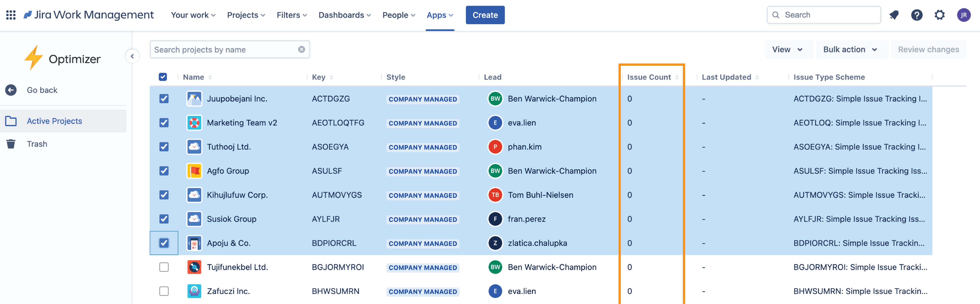Screen dimensions: 980x304
Task: Click the Go back arrow icon
Action: [11, 90]
